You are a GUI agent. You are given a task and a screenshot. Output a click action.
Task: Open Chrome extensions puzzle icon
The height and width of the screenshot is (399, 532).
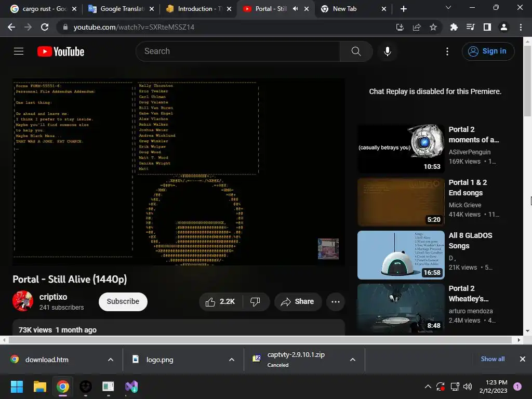point(454,27)
